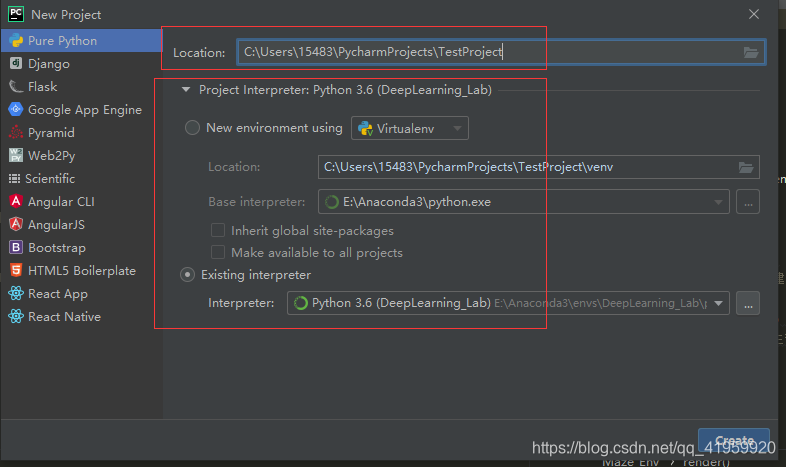The width and height of the screenshot is (786, 467).
Task: Click the Bootstrap label
Action: [57, 248]
